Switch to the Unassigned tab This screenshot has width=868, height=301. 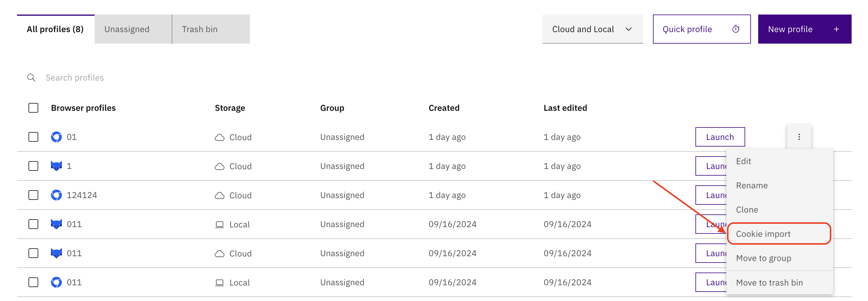coord(133,29)
